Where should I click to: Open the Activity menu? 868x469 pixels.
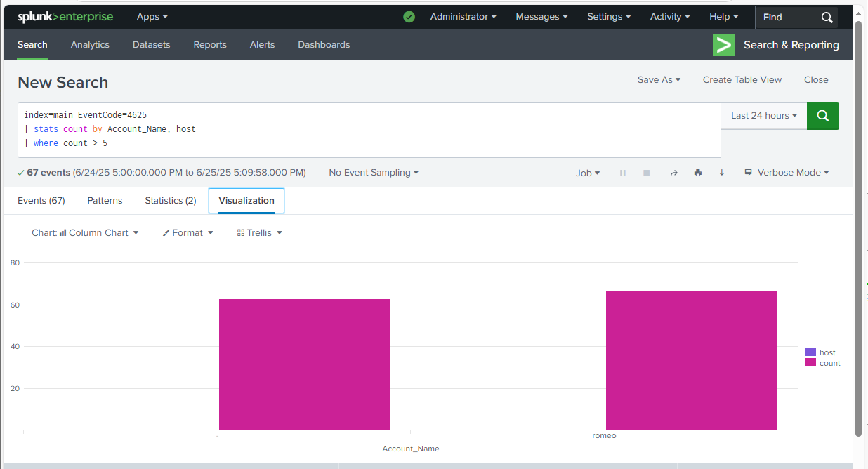coord(670,17)
